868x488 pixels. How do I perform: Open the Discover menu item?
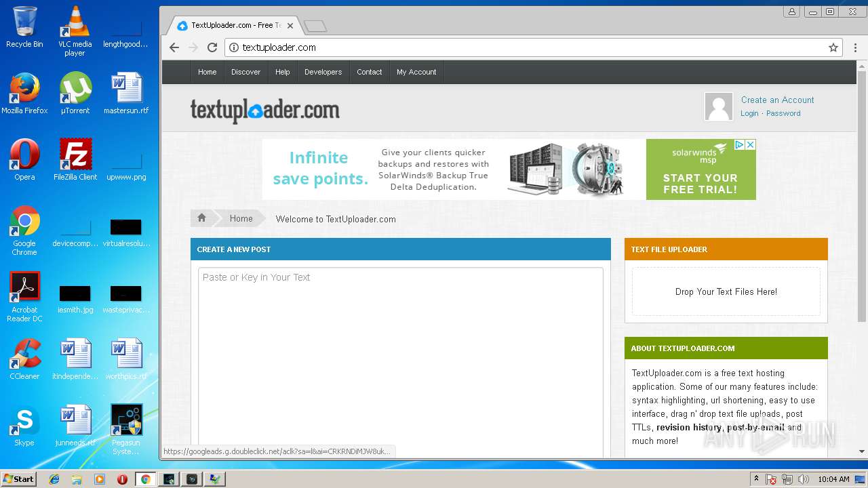245,72
